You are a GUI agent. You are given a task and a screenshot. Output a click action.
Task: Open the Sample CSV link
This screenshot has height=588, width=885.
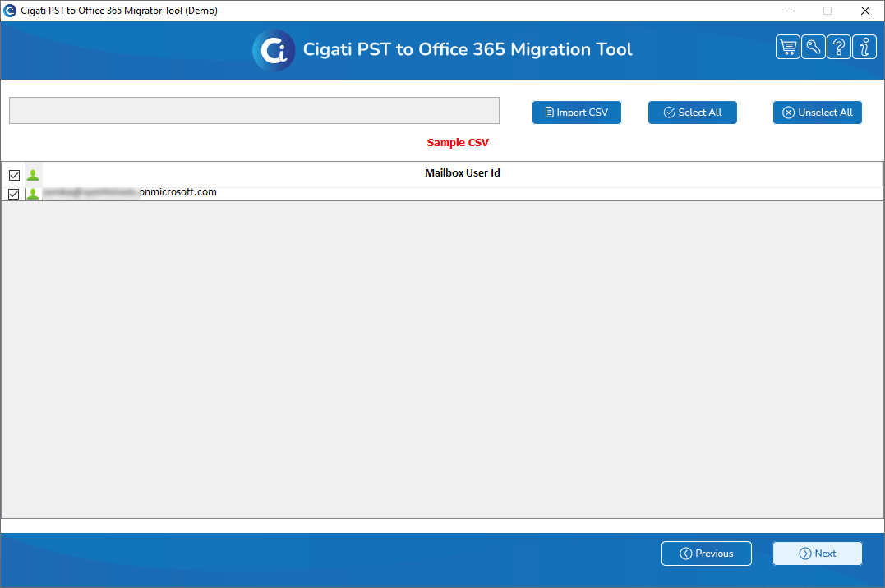458,143
